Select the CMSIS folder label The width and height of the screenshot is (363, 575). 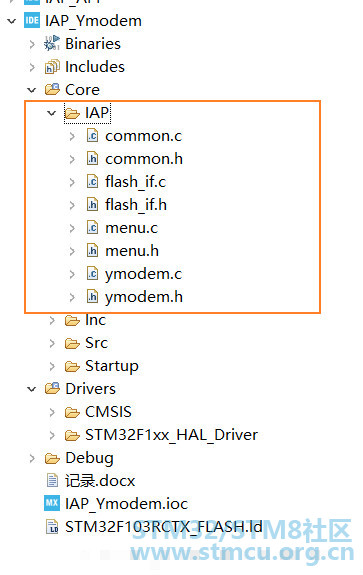tap(108, 412)
